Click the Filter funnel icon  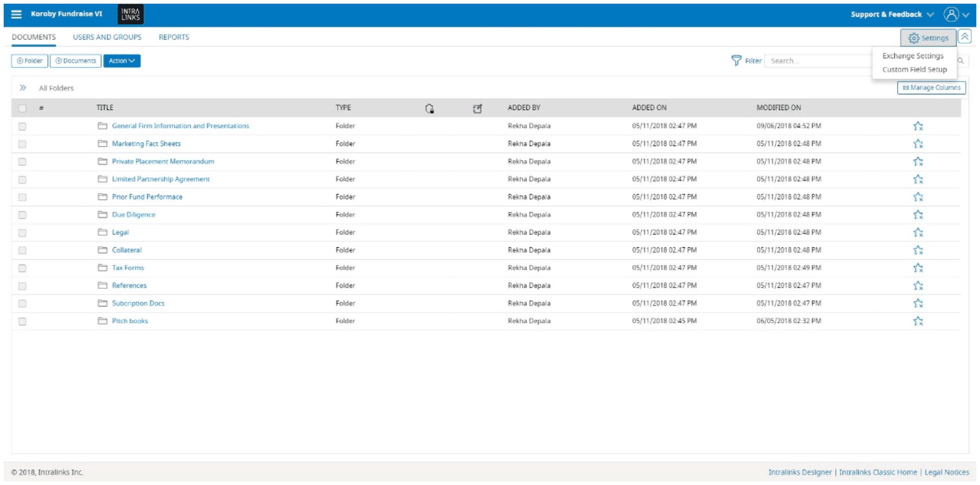point(736,60)
